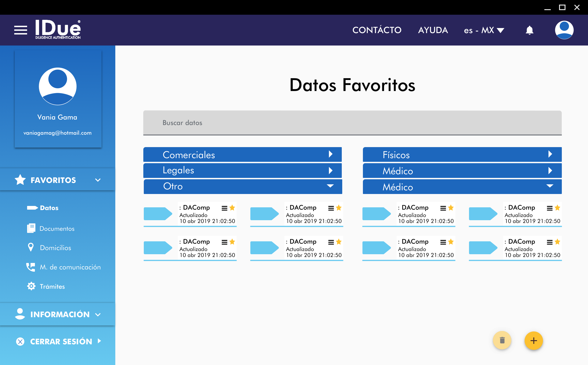Image resolution: width=588 pixels, height=365 pixels.
Task: Click the Trámites gear icon
Action: tap(31, 286)
